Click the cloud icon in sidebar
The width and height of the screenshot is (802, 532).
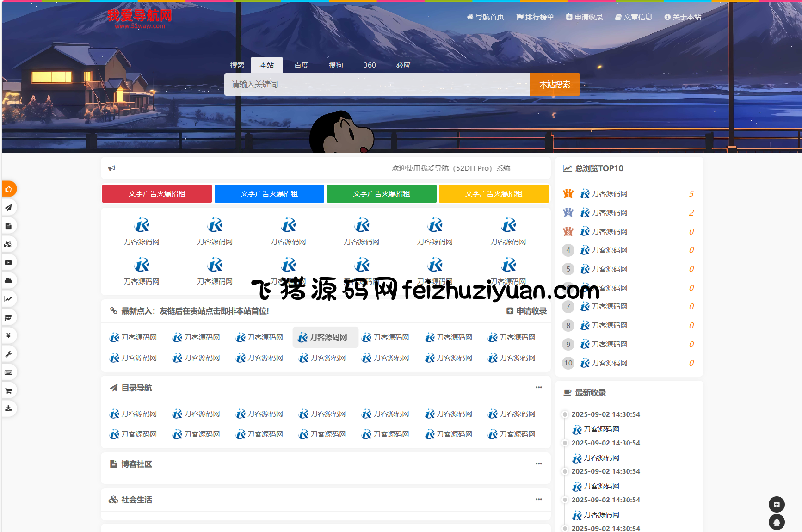[x=8, y=280]
